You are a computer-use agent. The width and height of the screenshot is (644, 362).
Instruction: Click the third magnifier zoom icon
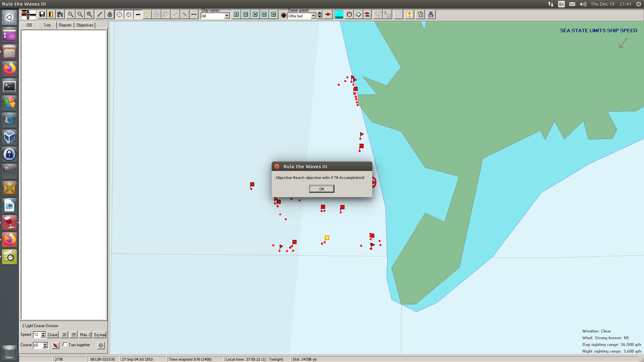[89, 14]
